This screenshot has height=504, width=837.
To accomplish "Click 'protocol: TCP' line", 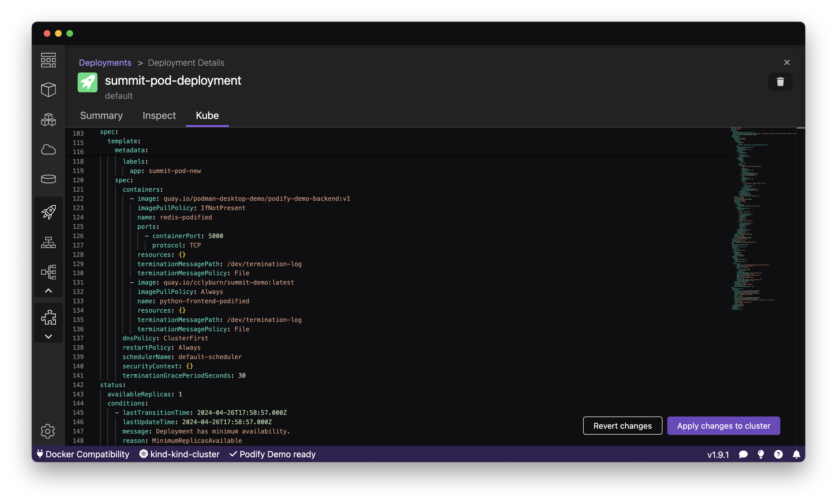I will 176,245.
